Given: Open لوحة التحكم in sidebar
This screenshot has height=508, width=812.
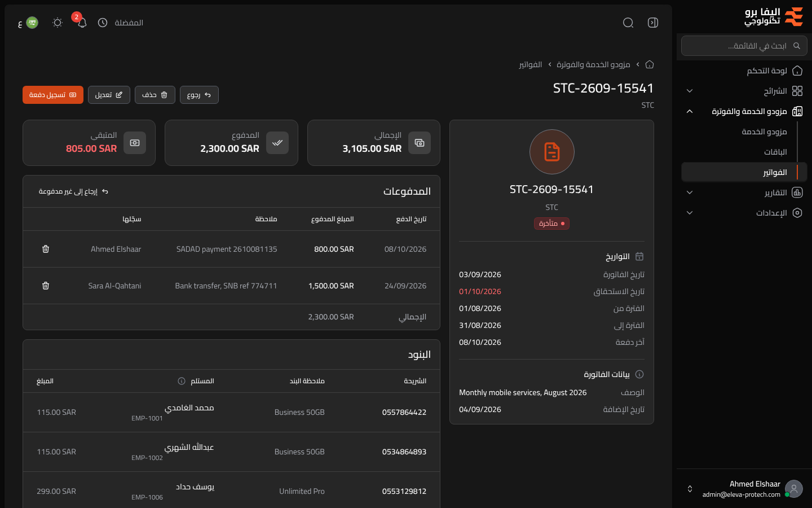Looking at the screenshot, I should click(x=744, y=71).
